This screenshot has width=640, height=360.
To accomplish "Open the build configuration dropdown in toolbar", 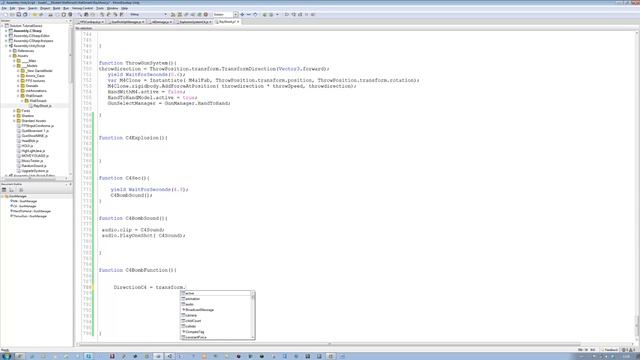I will pos(148,14).
